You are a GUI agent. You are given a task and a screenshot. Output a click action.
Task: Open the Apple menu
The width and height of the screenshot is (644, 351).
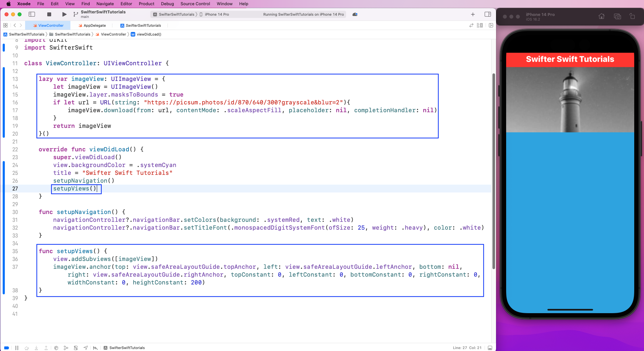(8, 4)
